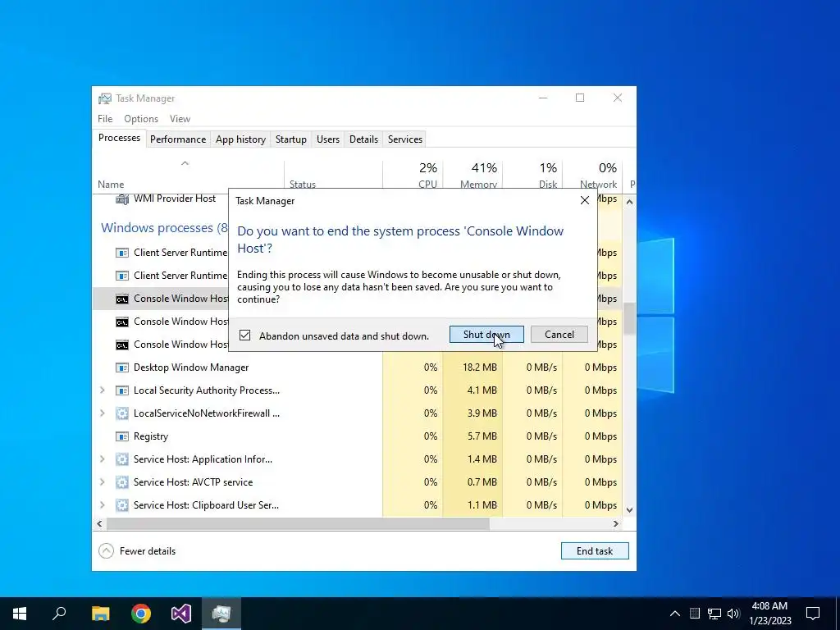Click vertical scrollbar up arrow

(629, 202)
